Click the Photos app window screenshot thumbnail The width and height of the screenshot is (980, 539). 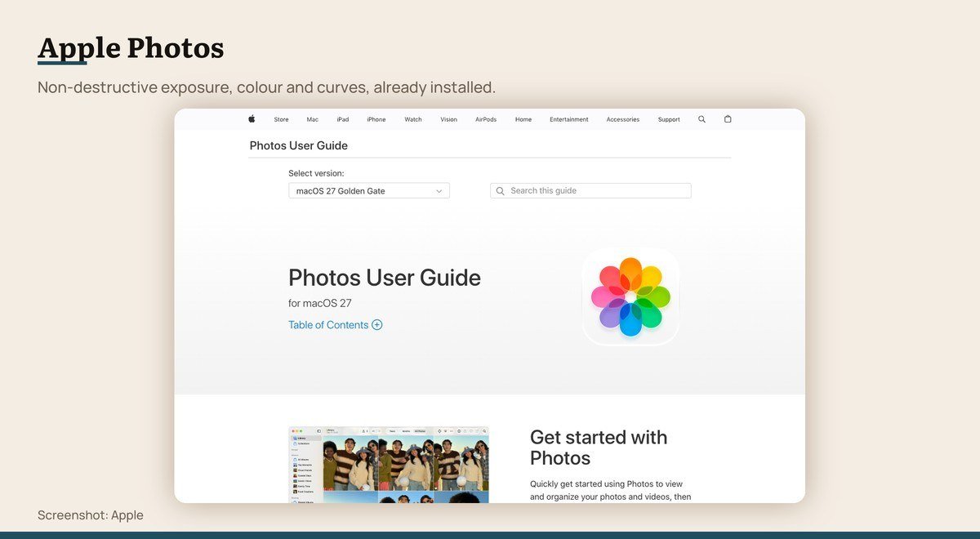[x=389, y=464]
